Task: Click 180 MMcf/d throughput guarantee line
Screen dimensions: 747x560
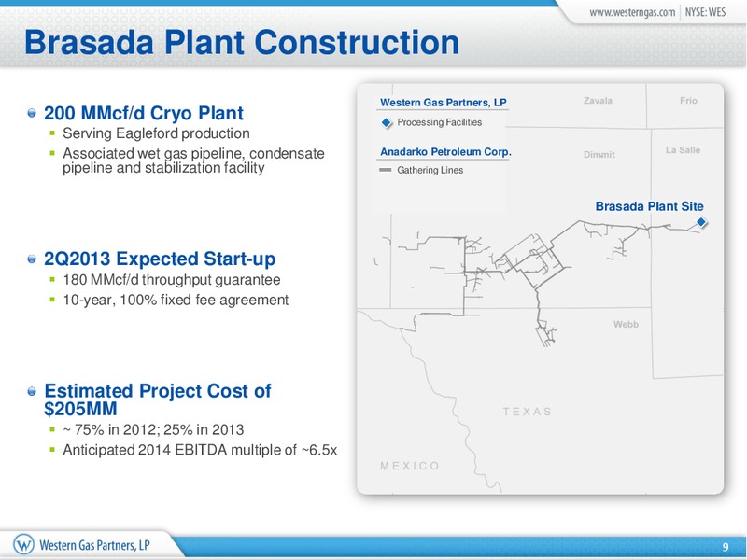Action: [172, 279]
